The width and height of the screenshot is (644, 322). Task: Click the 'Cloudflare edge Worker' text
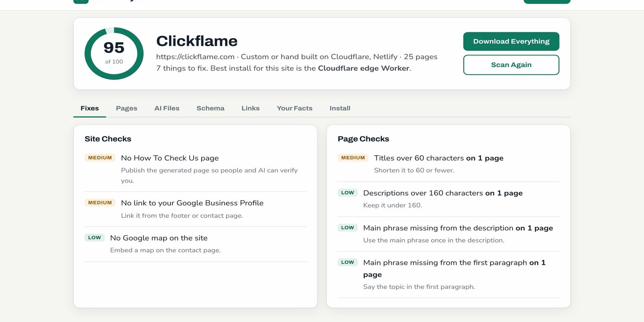(x=364, y=68)
